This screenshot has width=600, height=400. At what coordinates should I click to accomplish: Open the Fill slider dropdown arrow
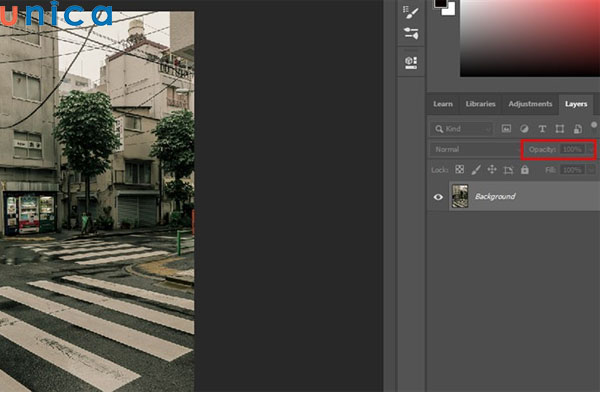591,170
